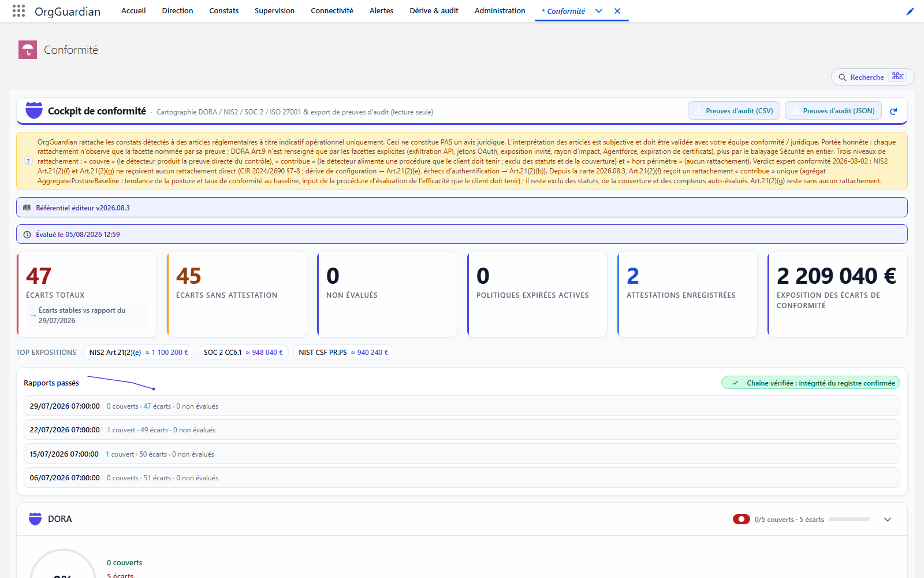The height and width of the screenshot is (578, 924).
Task: Click the arrow icon beside Écarts stables
Action: (33, 316)
